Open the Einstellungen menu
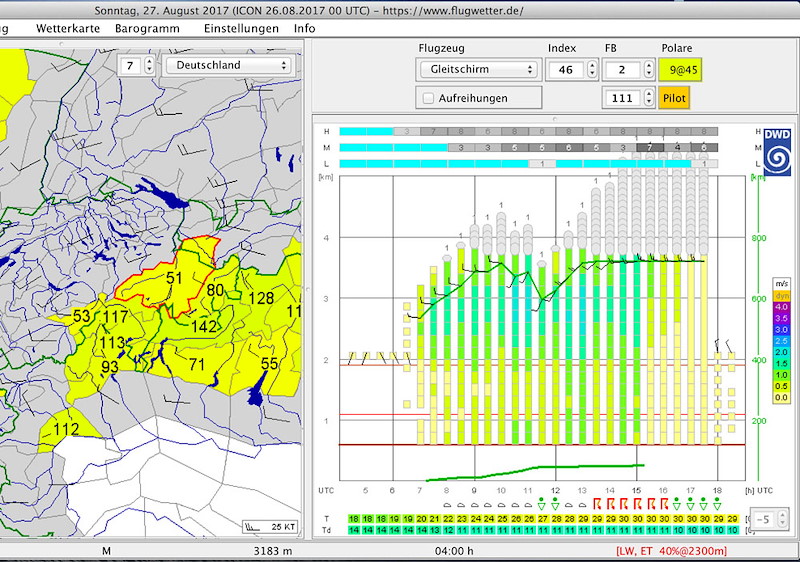The image size is (800, 562). tap(241, 29)
